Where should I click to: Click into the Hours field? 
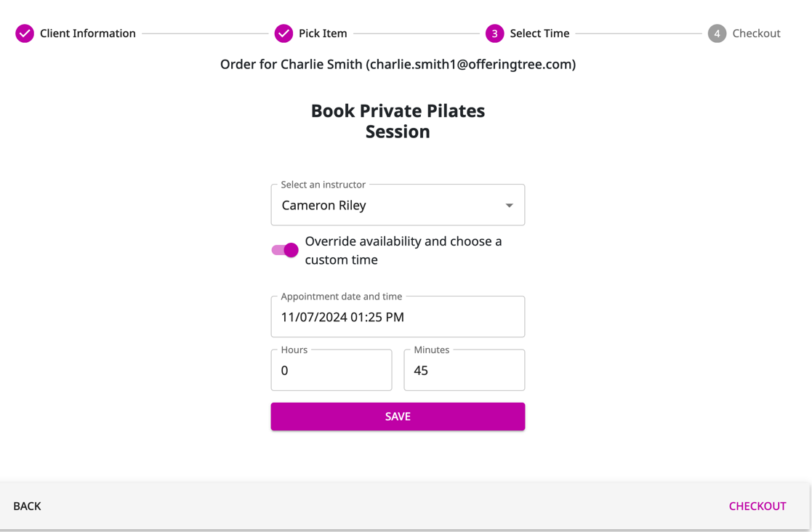(331, 371)
